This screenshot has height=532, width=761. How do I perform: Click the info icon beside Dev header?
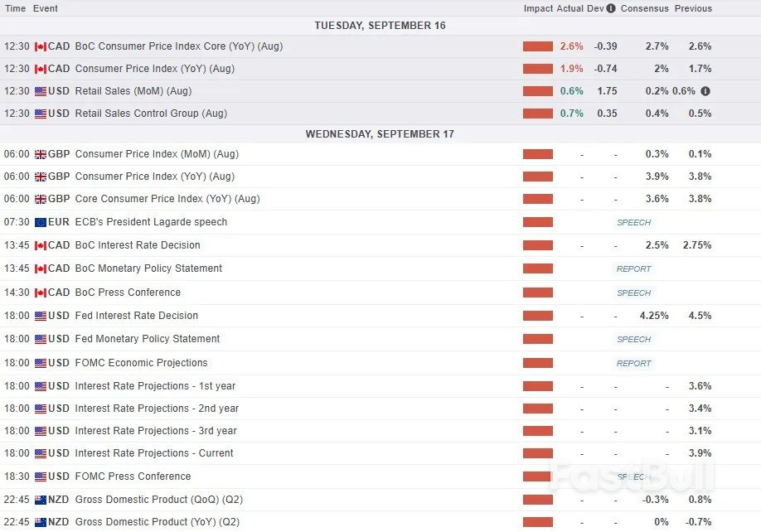611,8
